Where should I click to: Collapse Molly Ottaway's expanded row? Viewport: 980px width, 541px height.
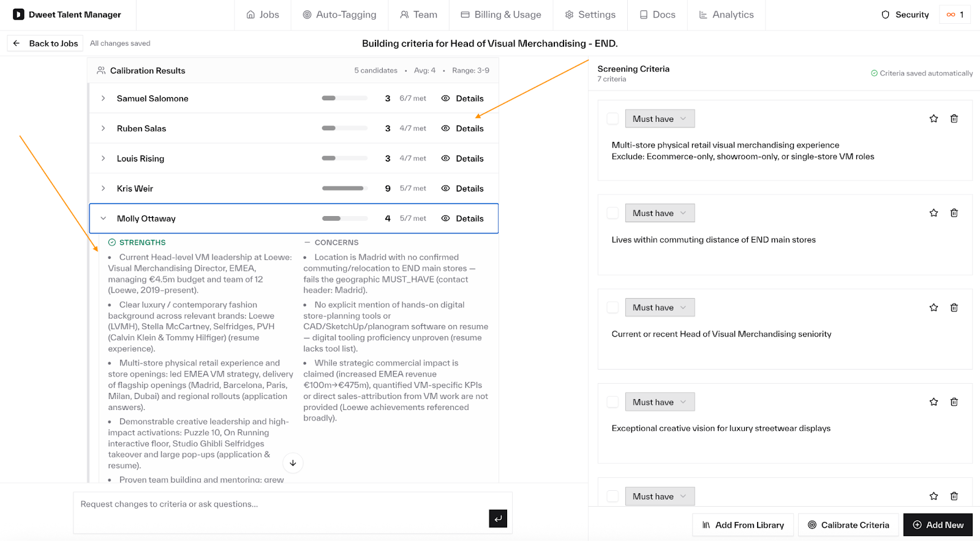point(104,218)
